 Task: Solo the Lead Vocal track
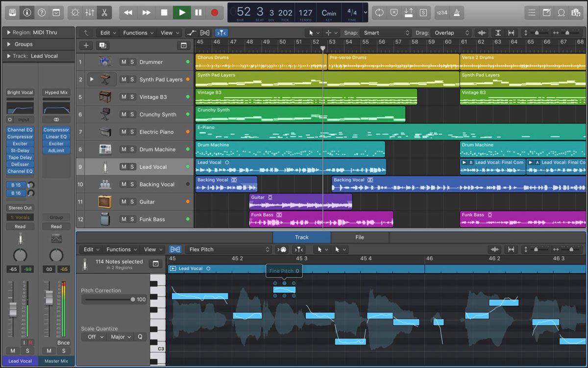coord(131,167)
